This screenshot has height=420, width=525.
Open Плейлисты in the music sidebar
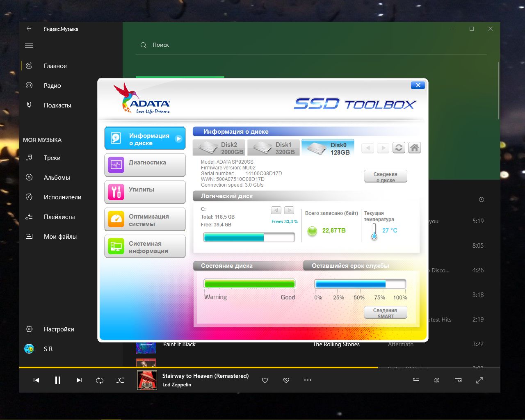pyautogui.click(x=71, y=217)
